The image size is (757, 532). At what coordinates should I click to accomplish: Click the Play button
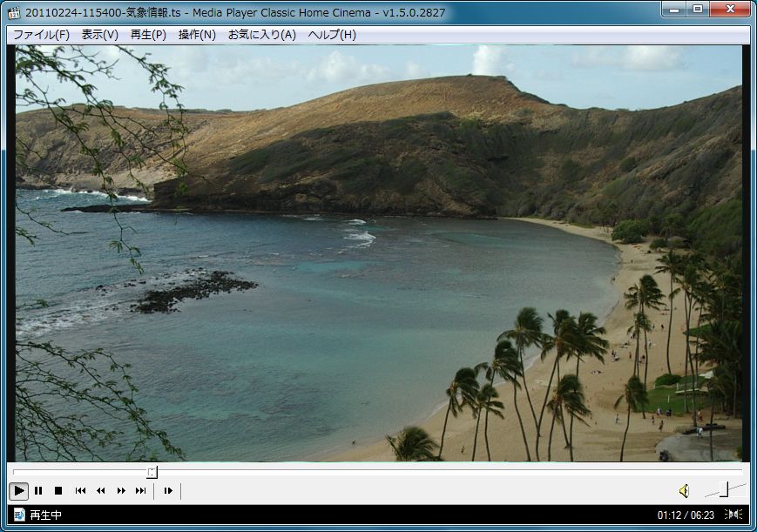19,491
